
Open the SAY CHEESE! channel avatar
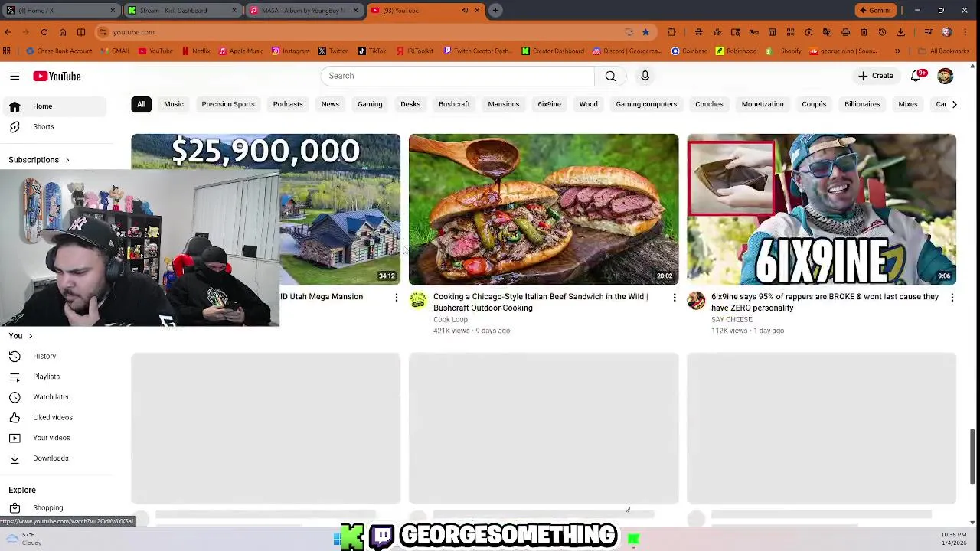click(x=696, y=301)
